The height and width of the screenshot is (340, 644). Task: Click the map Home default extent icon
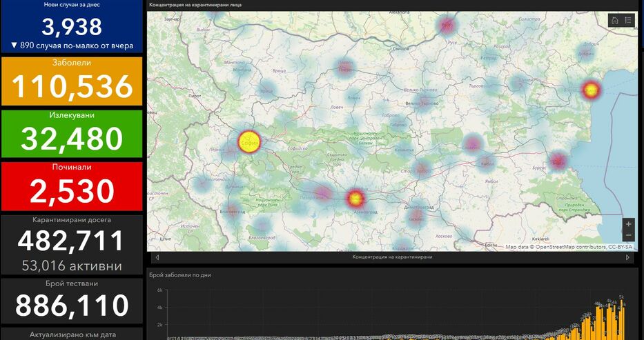tap(615, 21)
